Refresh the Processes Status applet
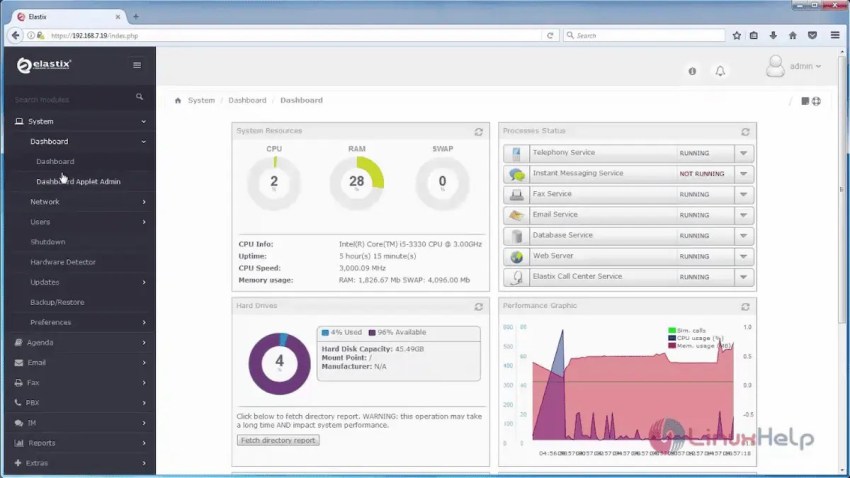This screenshot has height=478, width=850. (x=745, y=132)
